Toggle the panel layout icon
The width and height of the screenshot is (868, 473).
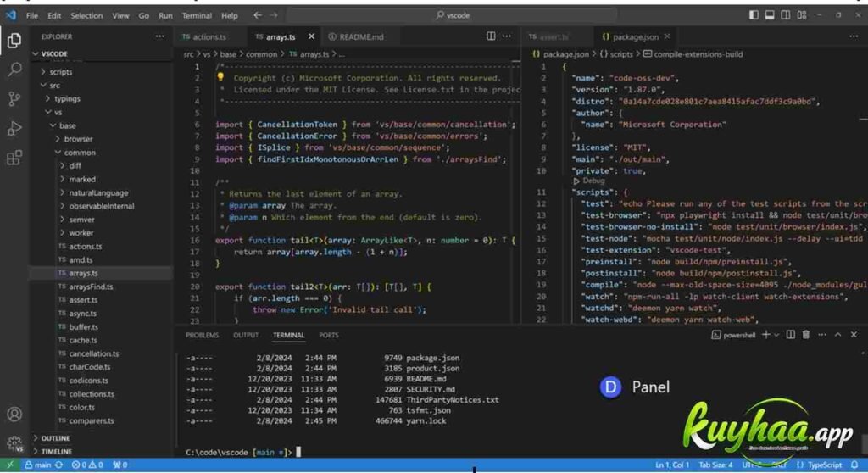[x=770, y=15]
